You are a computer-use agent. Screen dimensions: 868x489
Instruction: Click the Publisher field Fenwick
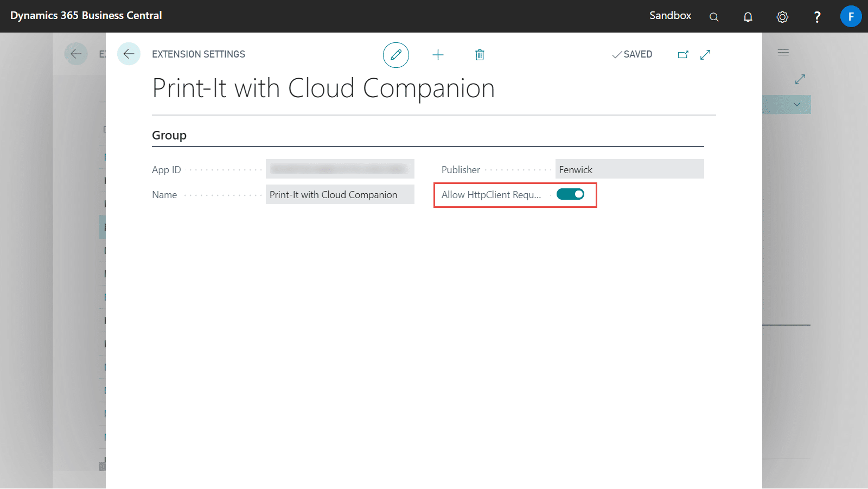[630, 169]
